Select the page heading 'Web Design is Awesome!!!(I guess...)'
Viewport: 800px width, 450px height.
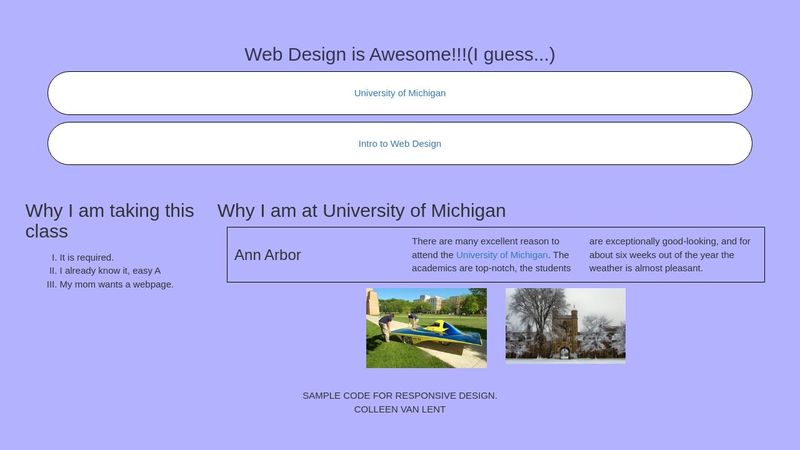(399, 54)
